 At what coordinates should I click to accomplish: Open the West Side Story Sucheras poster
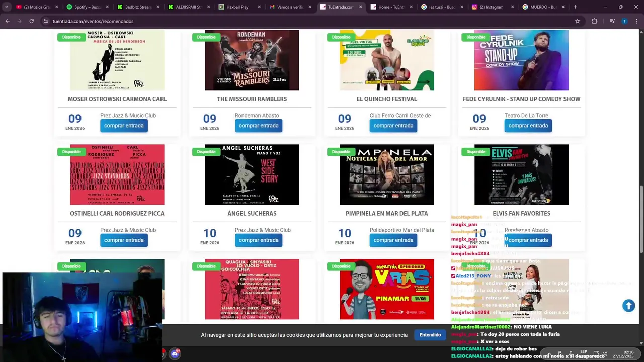coord(252,174)
